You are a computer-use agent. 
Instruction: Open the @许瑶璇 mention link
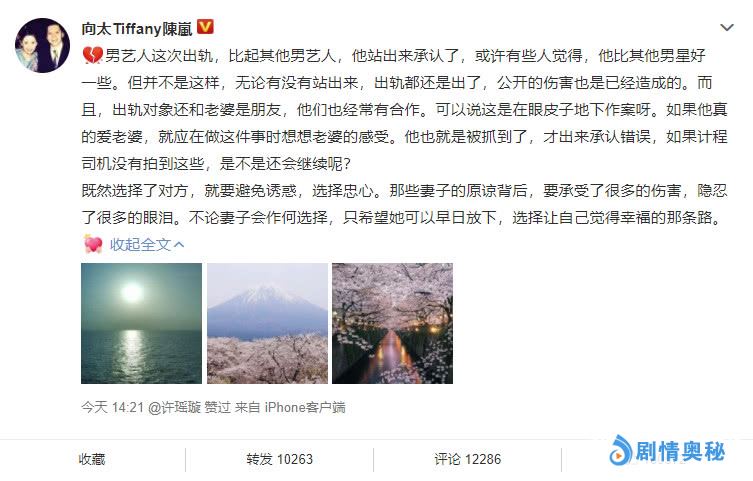[x=174, y=408]
